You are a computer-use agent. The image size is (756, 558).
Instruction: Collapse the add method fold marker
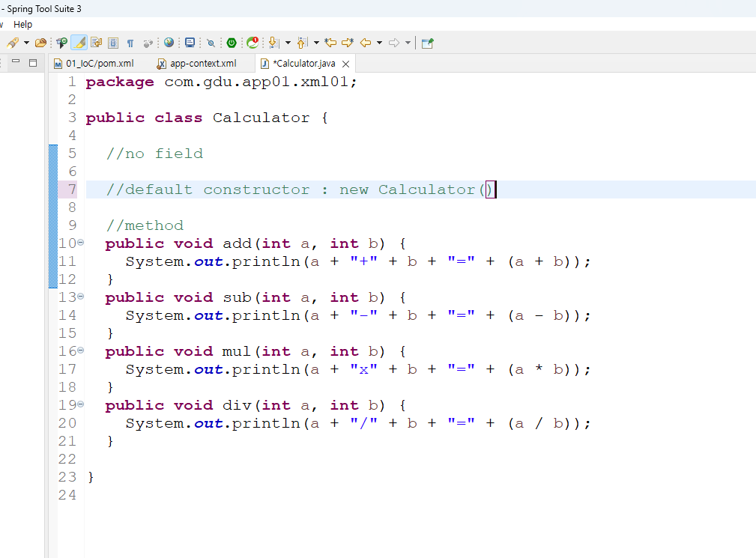[x=80, y=243]
